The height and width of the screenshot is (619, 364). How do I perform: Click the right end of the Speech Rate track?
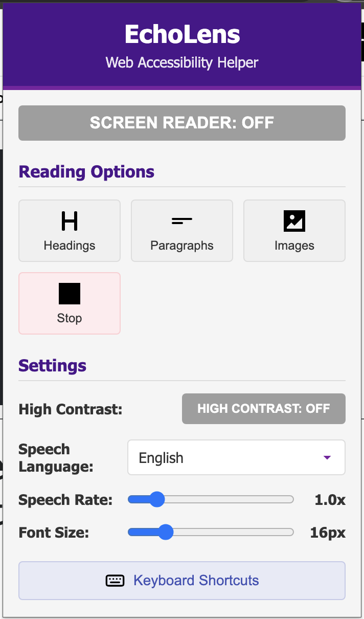290,499
